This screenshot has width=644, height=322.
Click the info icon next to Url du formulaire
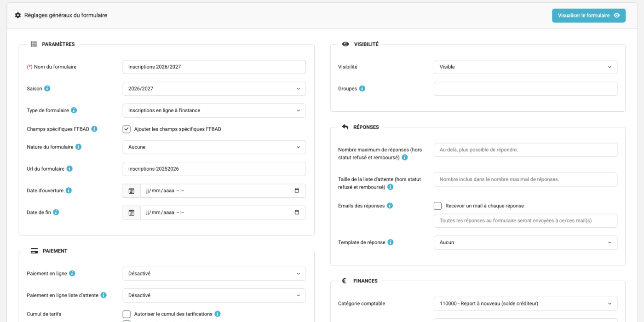pyautogui.click(x=69, y=169)
